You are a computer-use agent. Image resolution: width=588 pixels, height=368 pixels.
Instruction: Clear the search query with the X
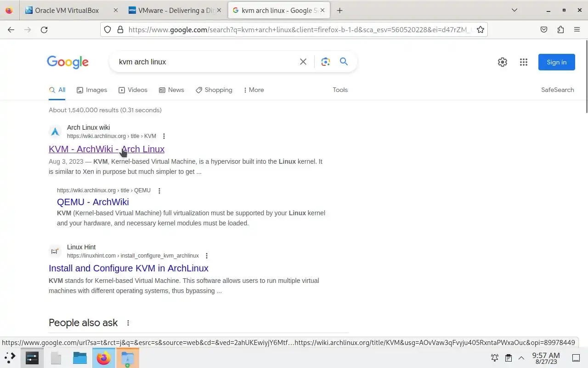click(x=303, y=62)
